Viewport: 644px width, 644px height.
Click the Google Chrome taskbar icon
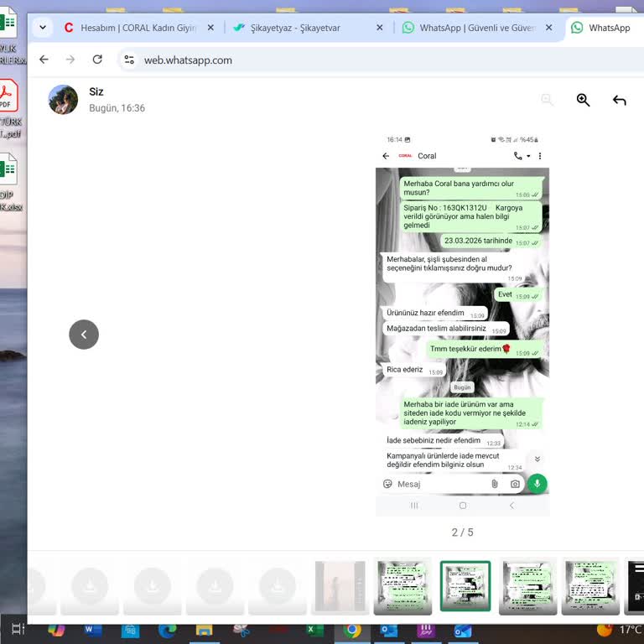tap(352, 630)
